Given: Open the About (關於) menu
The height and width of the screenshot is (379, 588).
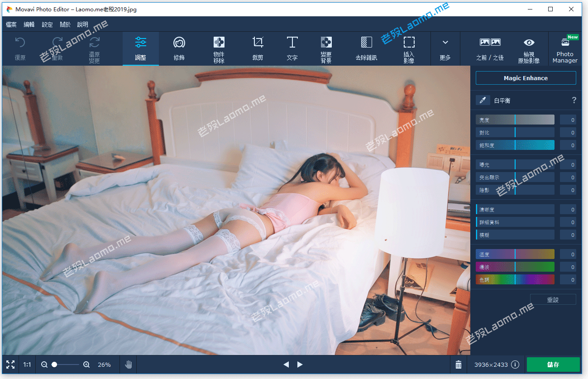Looking at the screenshot, I should [x=65, y=24].
